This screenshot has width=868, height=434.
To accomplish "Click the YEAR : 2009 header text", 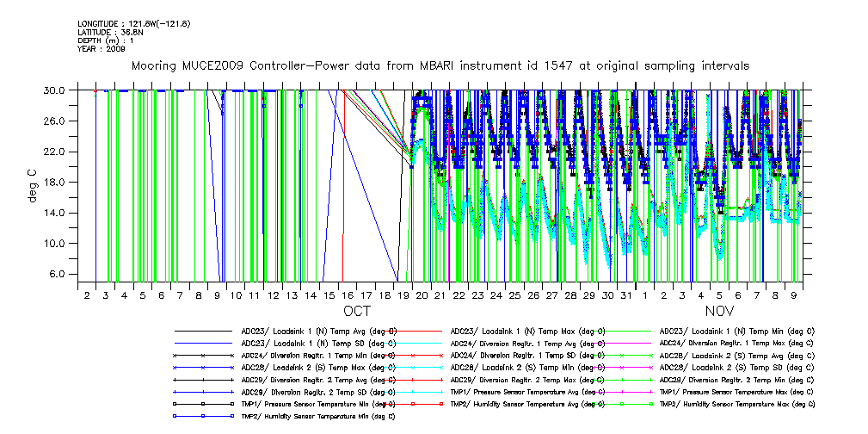I will click(102, 49).
